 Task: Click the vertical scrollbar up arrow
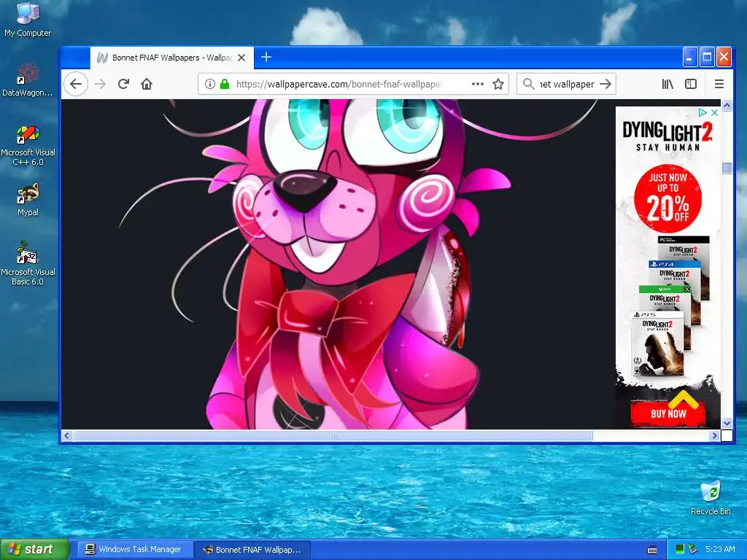tap(727, 105)
